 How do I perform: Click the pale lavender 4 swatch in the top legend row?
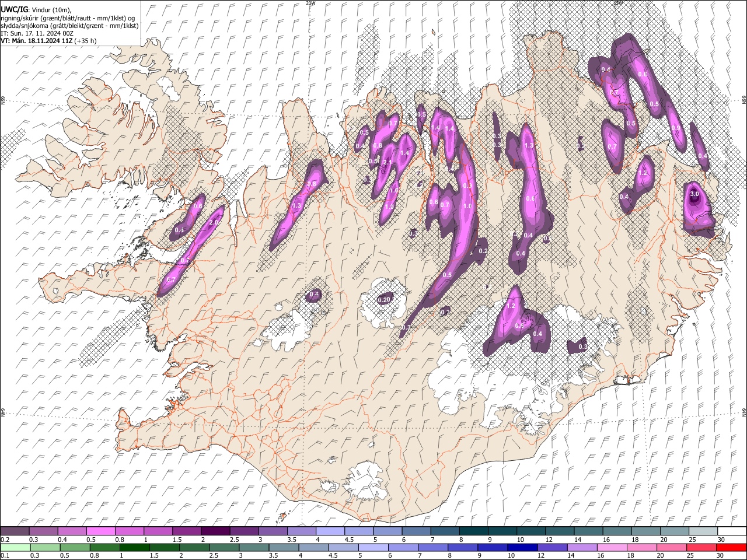tap(329, 531)
